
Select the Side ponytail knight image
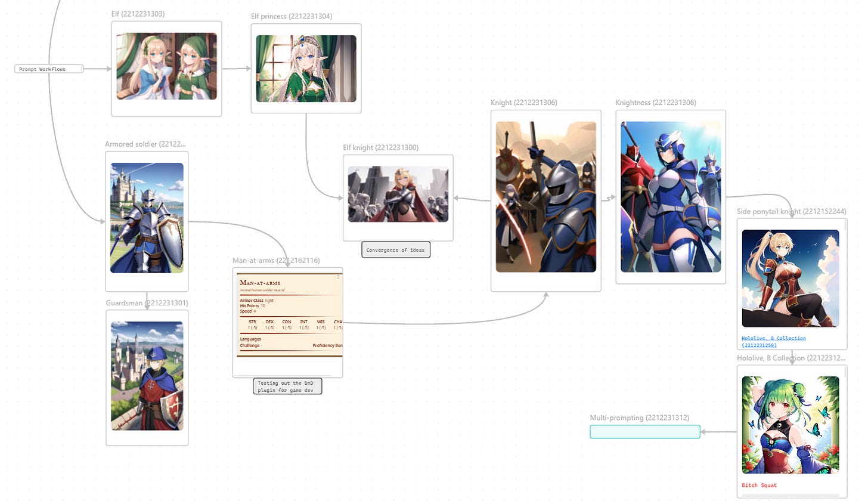(790, 279)
